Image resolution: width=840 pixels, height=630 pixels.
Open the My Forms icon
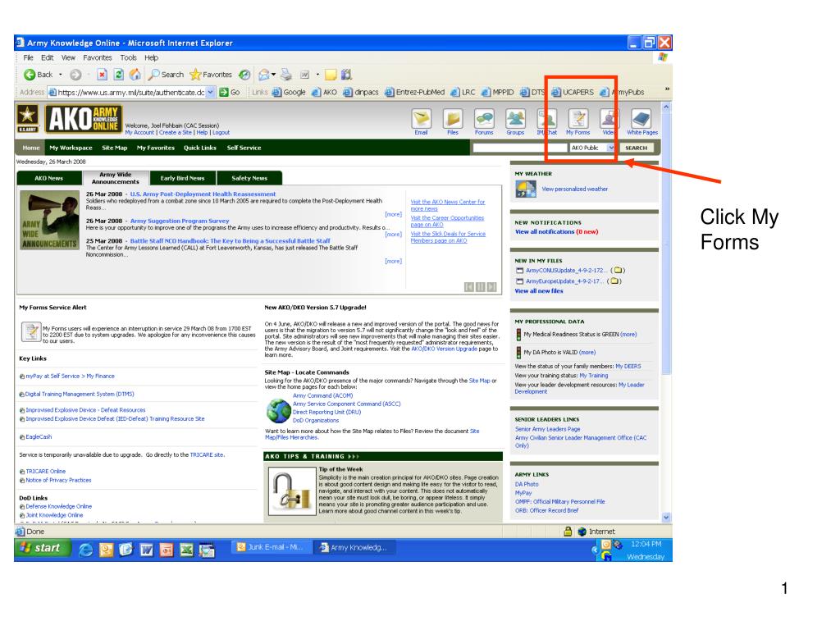(578, 121)
